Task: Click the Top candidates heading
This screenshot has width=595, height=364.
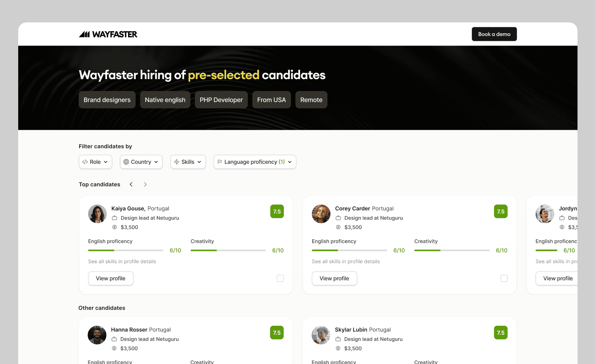Action: click(x=99, y=184)
